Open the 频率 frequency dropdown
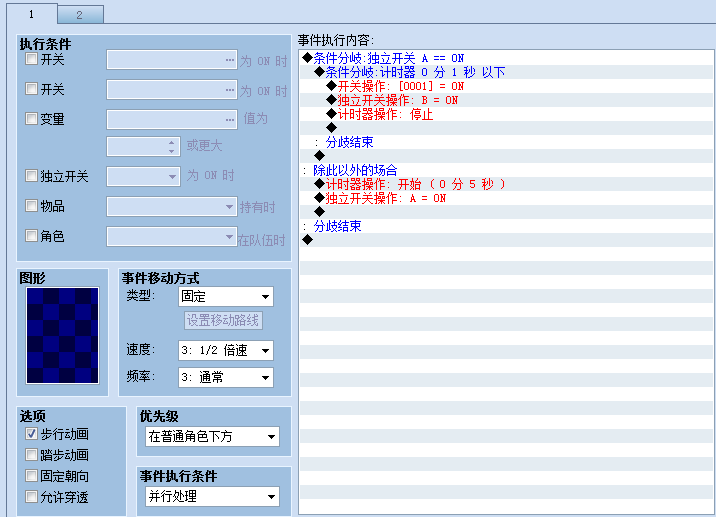 pyautogui.click(x=226, y=377)
